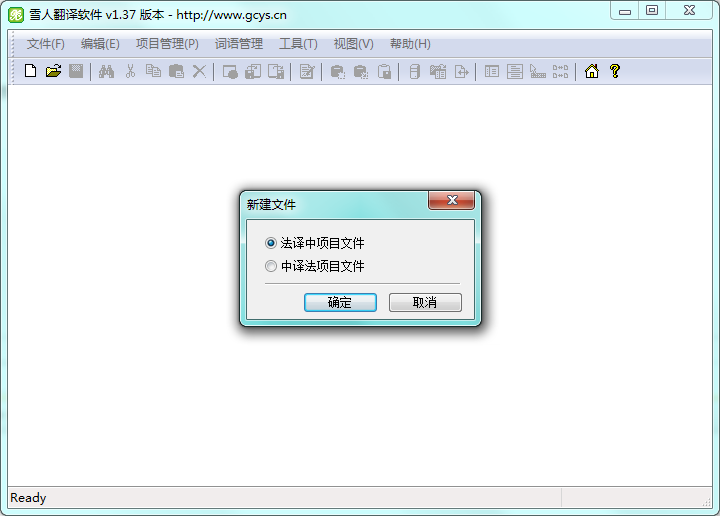Click the green app icon in title bar

16,15
